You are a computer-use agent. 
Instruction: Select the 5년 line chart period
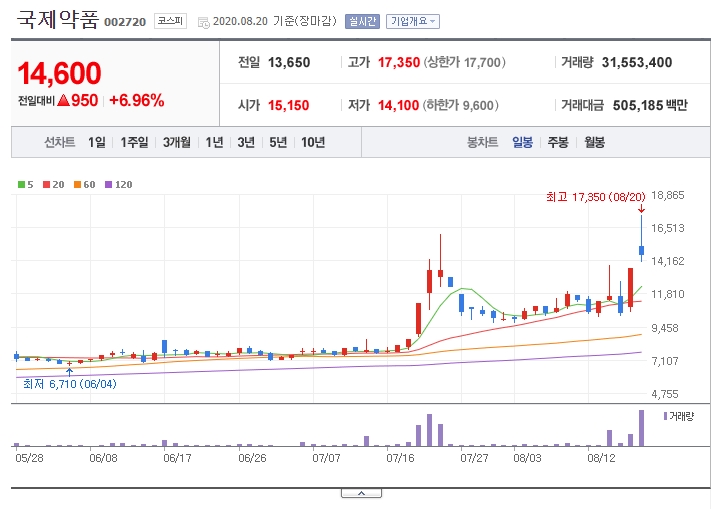click(278, 142)
